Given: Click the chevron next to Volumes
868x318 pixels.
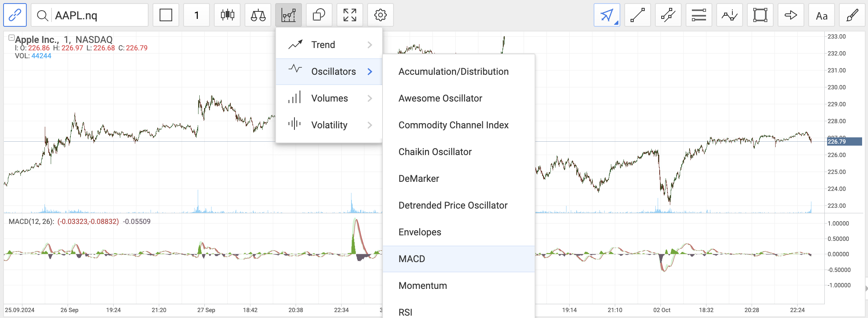Looking at the screenshot, I should [x=370, y=98].
